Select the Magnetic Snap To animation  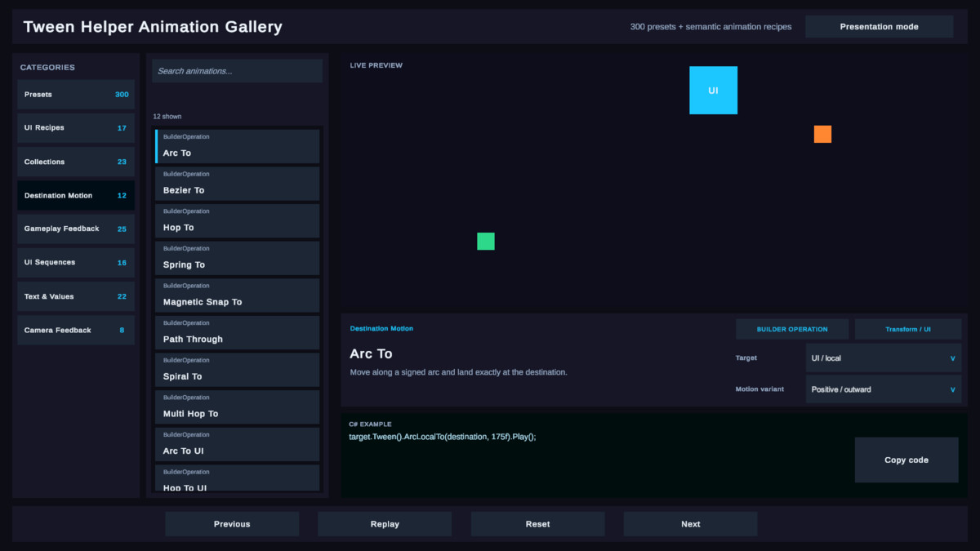click(237, 295)
